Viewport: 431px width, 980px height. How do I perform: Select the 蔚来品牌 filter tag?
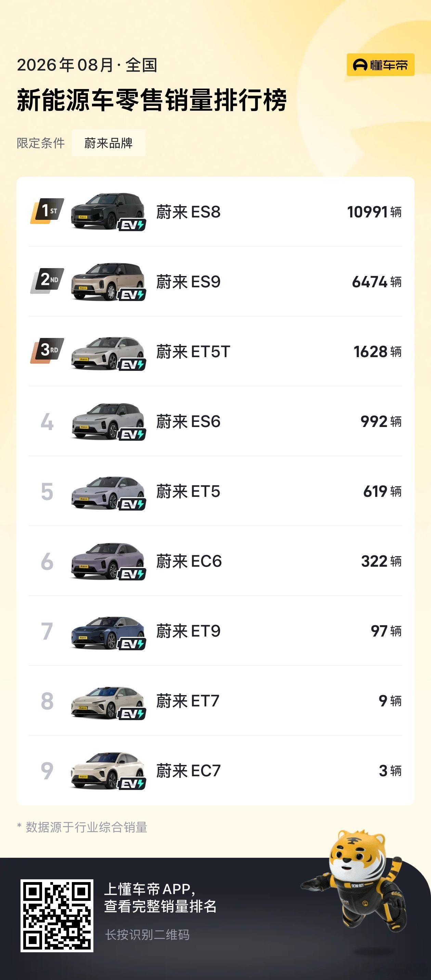pyautogui.click(x=109, y=143)
